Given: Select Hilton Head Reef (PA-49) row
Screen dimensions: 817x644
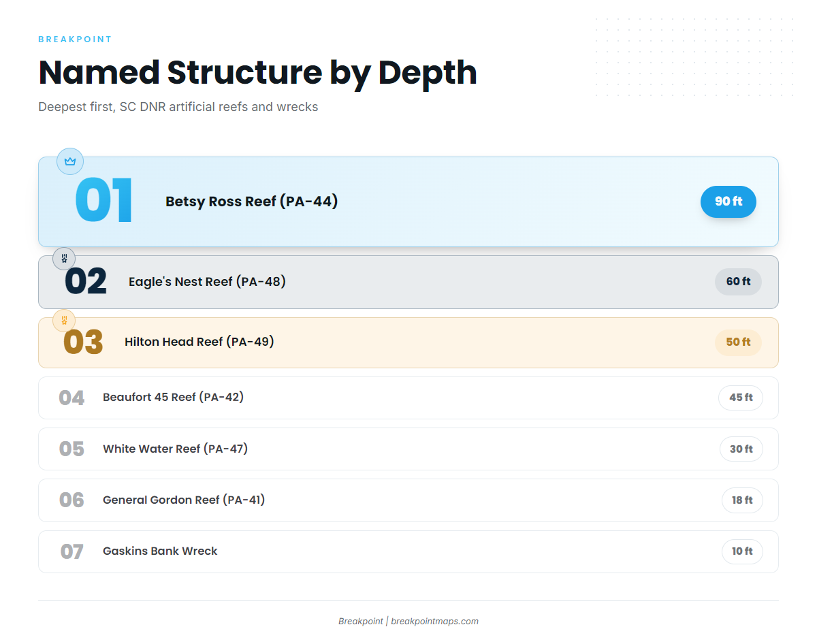Looking at the screenshot, I should [408, 343].
